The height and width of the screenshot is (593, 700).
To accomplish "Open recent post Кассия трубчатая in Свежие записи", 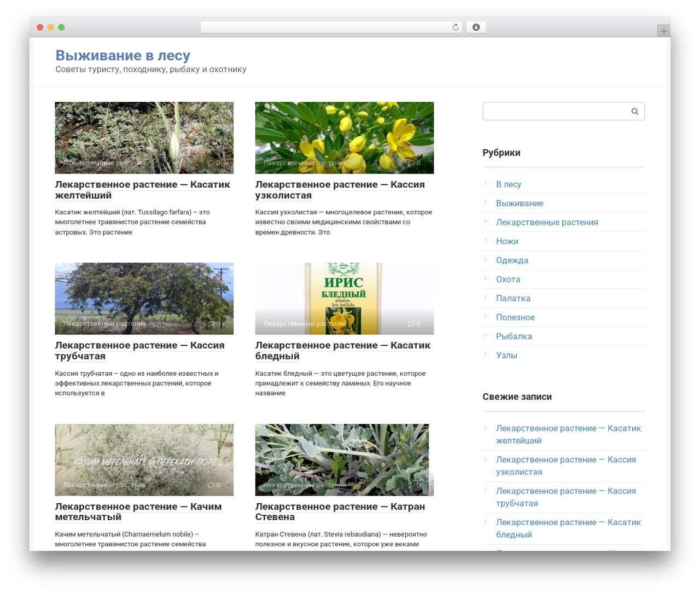I will tap(566, 497).
